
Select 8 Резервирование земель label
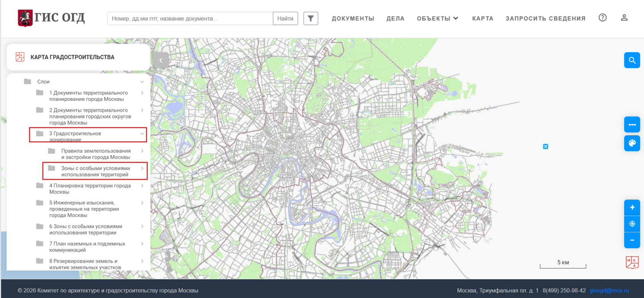coord(85,264)
